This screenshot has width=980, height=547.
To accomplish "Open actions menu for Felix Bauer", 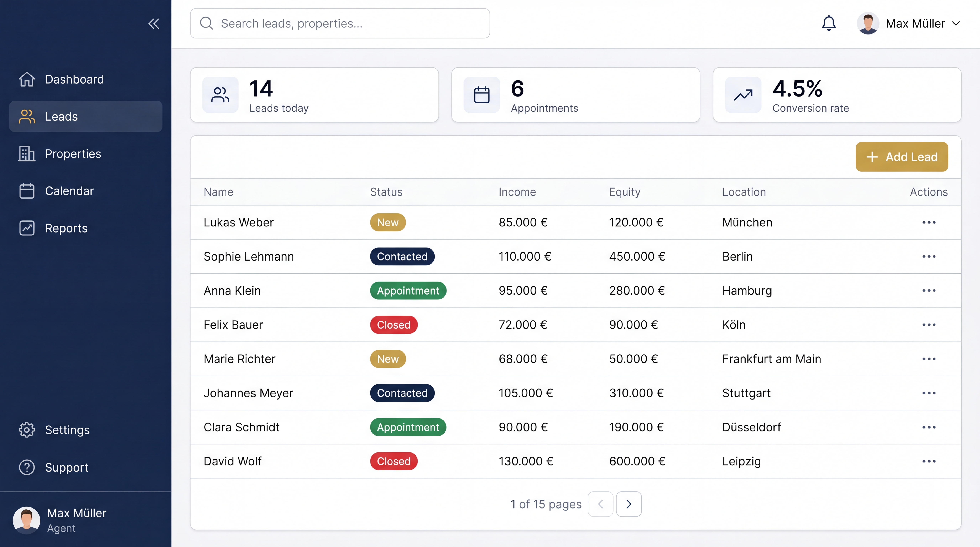I will (x=929, y=325).
